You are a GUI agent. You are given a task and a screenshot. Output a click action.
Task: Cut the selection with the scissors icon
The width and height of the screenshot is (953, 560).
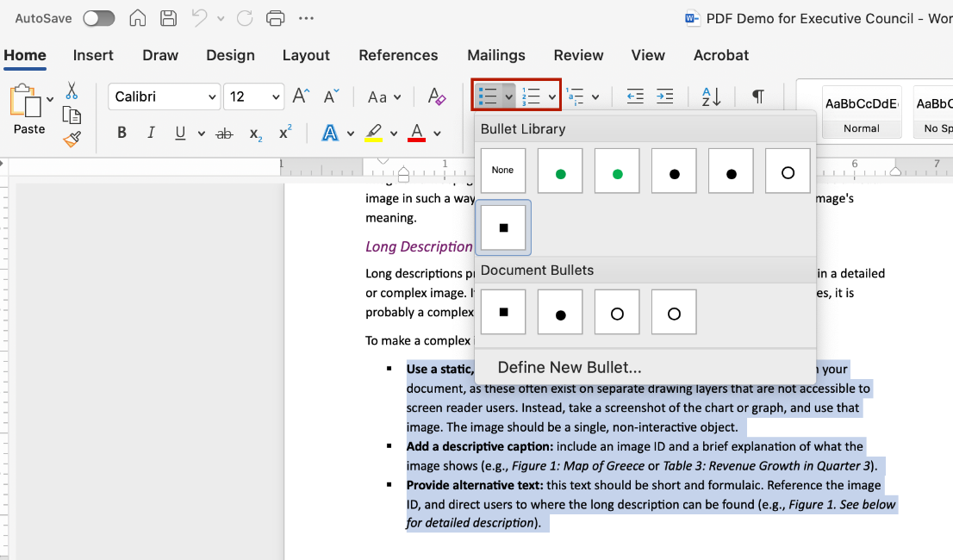[72, 90]
